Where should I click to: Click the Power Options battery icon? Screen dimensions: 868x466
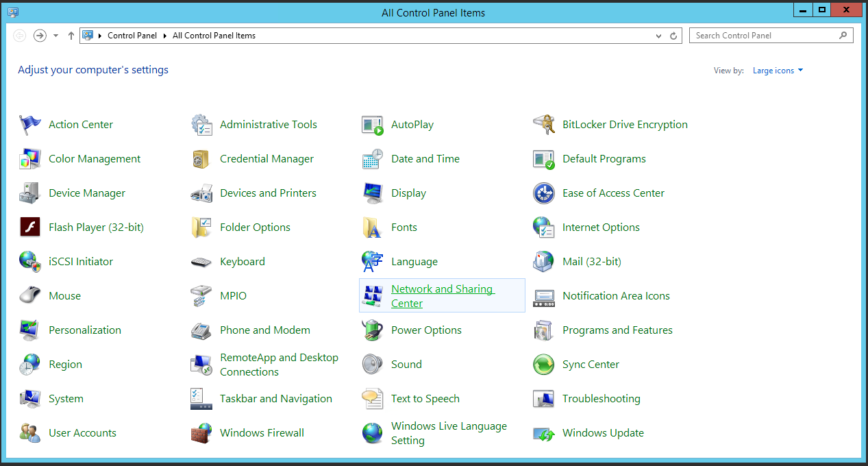(373, 330)
